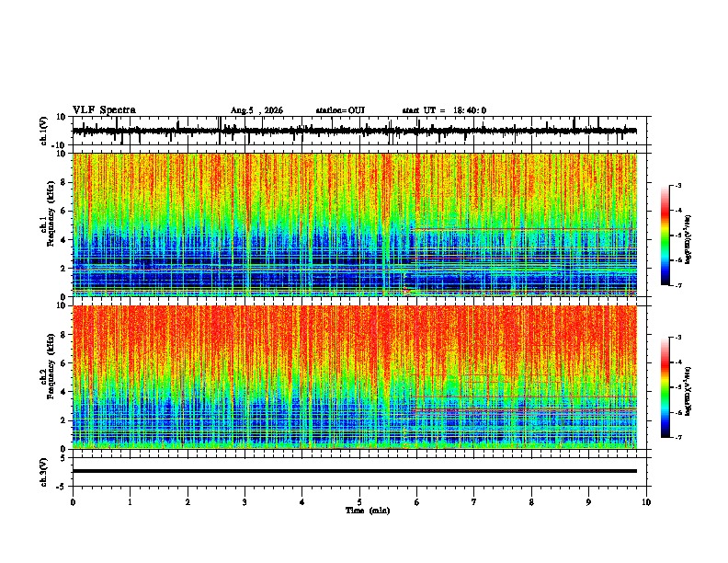Click time axis tick label "7"
Viewport: 728px width, 563px height.
[474, 502]
